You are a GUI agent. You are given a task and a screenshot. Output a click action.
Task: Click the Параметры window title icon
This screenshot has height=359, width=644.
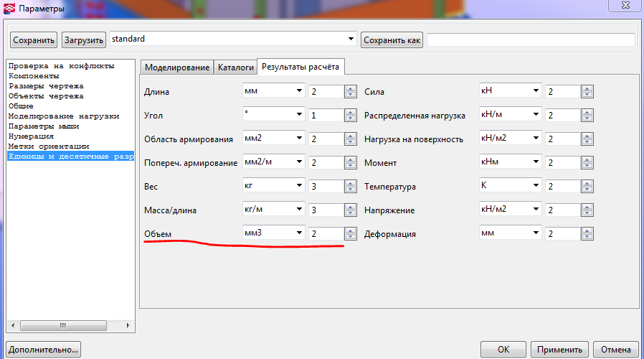tap(9, 8)
